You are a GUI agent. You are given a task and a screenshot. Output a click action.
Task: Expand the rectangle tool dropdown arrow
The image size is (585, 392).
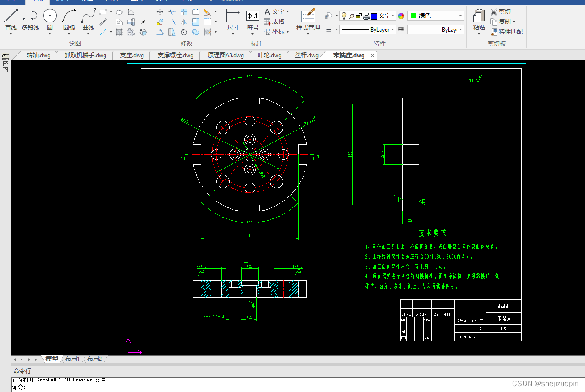[x=111, y=12]
